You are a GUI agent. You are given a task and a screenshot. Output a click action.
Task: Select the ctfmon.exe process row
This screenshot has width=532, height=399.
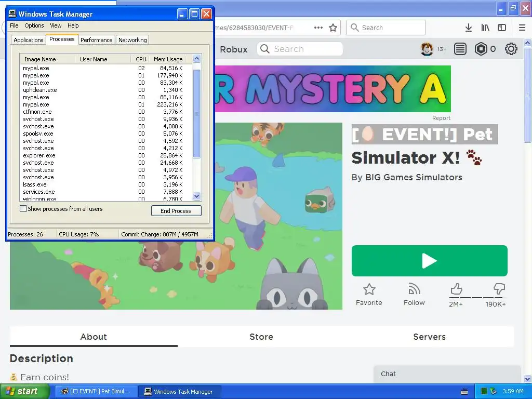105,112
